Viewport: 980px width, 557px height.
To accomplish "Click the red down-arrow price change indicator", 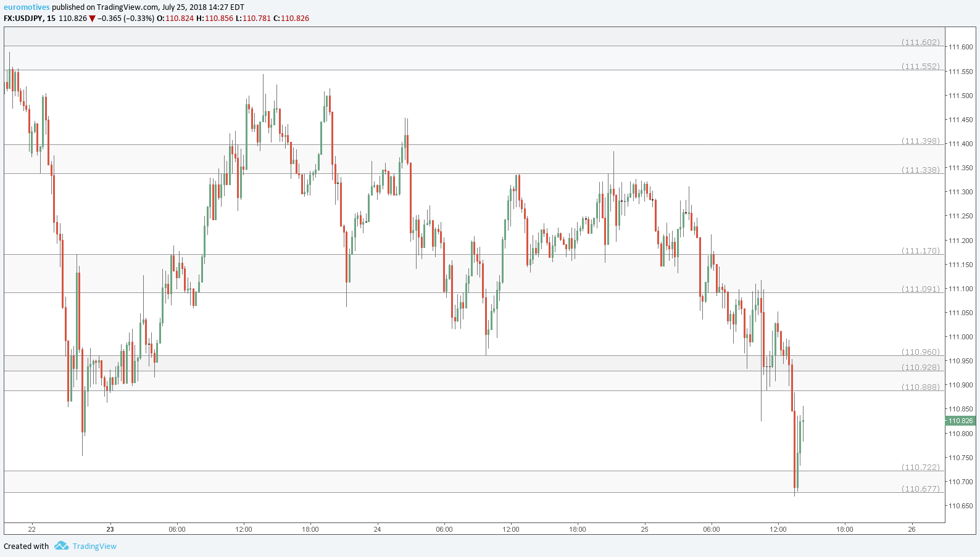I will [x=92, y=19].
